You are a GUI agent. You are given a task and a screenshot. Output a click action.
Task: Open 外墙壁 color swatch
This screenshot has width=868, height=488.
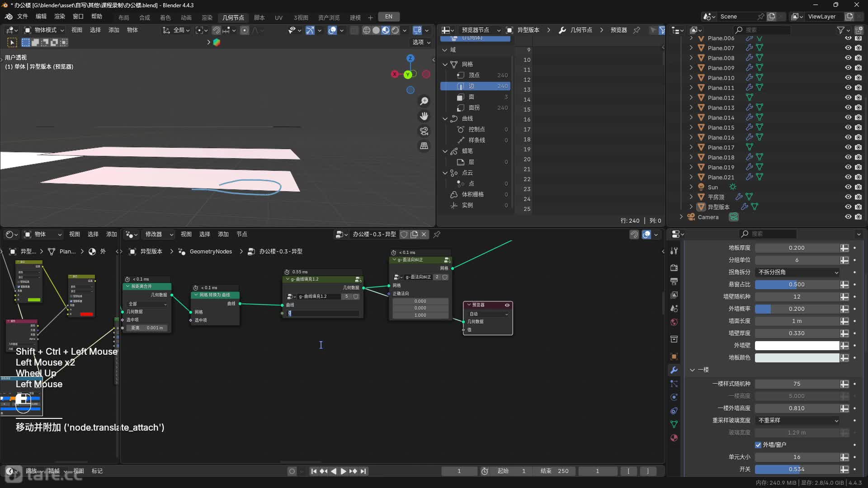click(x=797, y=345)
